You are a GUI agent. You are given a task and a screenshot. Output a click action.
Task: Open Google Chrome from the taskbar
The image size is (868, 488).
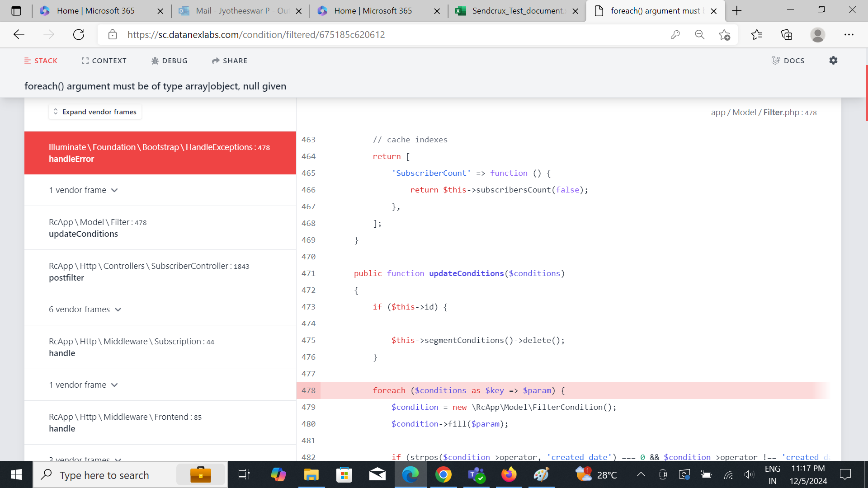click(x=443, y=474)
